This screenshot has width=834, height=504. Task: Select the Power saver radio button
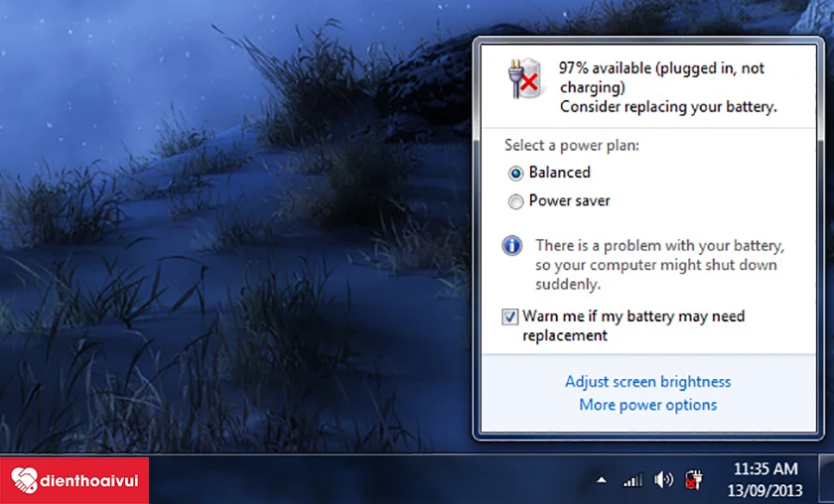click(515, 201)
